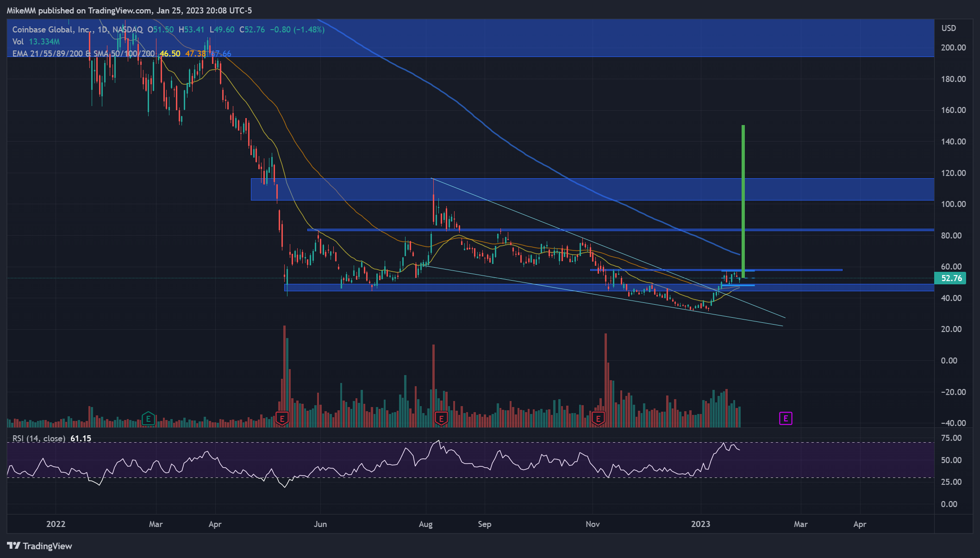Click the USD currency label
The width and height of the screenshot is (980, 558).
949,28
